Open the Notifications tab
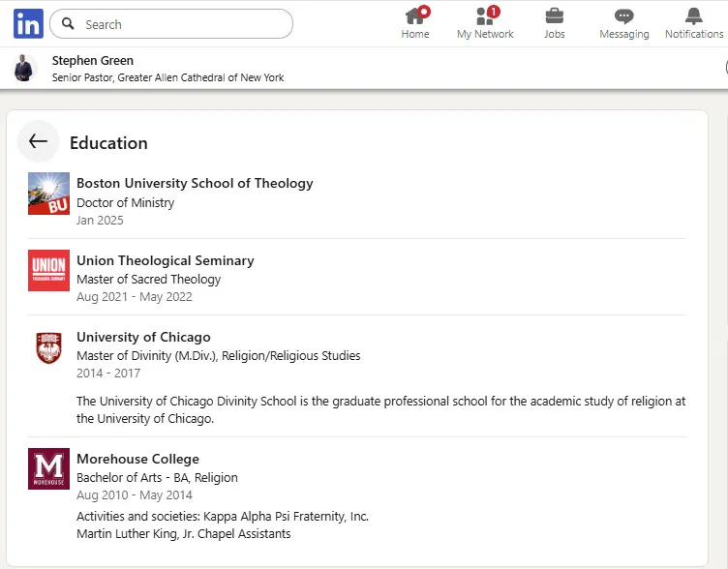The height and width of the screenshot is (569, 728). [694, 23]
